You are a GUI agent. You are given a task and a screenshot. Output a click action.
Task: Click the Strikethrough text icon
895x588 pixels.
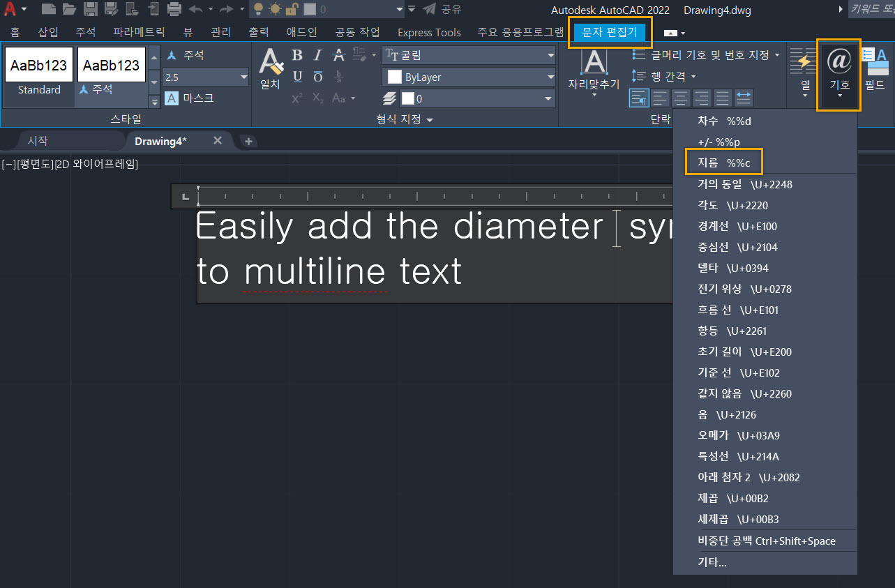(x=339, y=56)
